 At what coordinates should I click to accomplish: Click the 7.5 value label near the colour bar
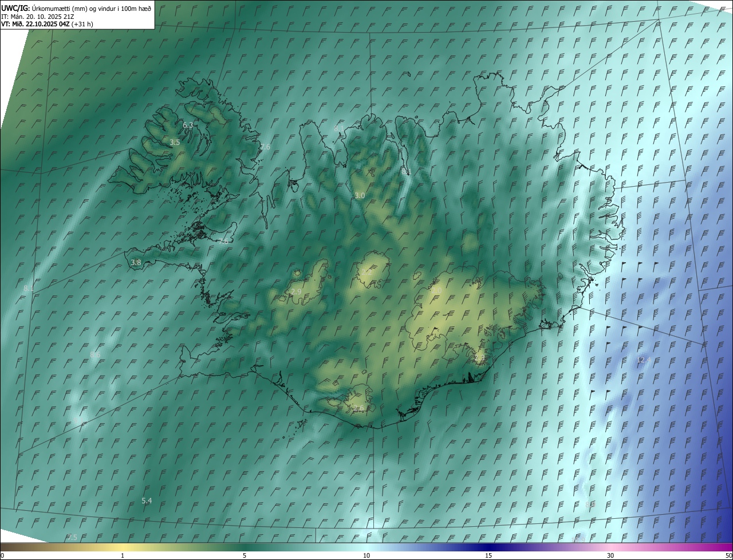tap(72, 537)
